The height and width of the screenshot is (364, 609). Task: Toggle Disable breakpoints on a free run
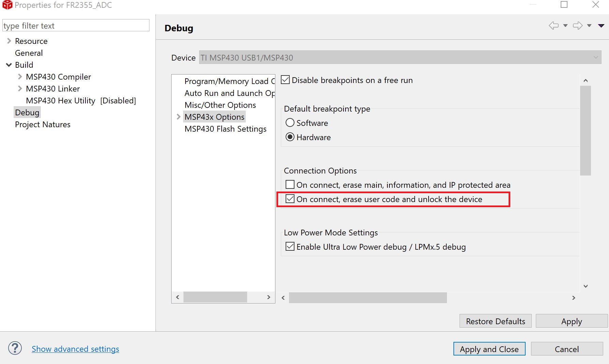[x=285, y=80]
